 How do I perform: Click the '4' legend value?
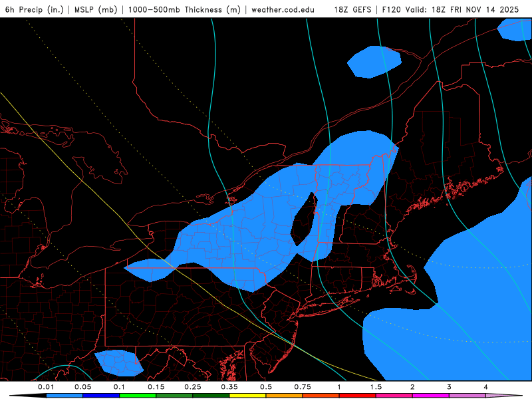pyautogui.click(x=486, y=387)
